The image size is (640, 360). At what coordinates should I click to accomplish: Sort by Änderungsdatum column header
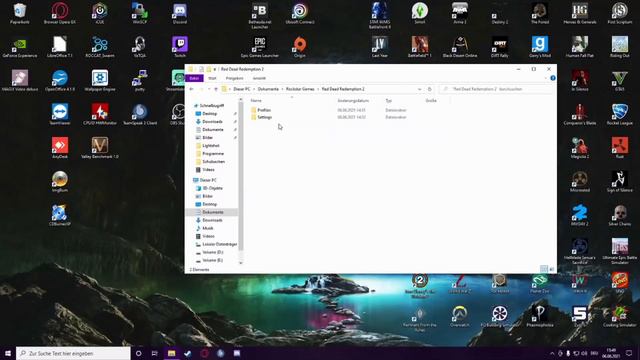pos(353,100)
